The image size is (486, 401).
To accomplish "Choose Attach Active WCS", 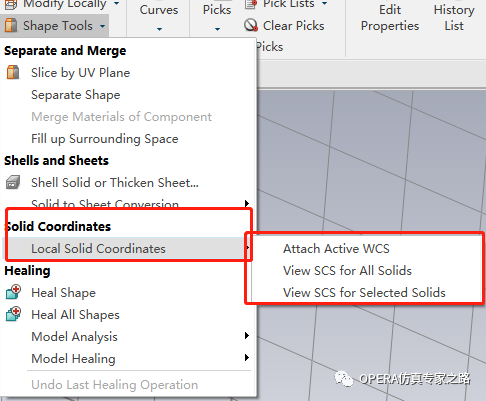I will pyautogui.click(x=336, y=249).
